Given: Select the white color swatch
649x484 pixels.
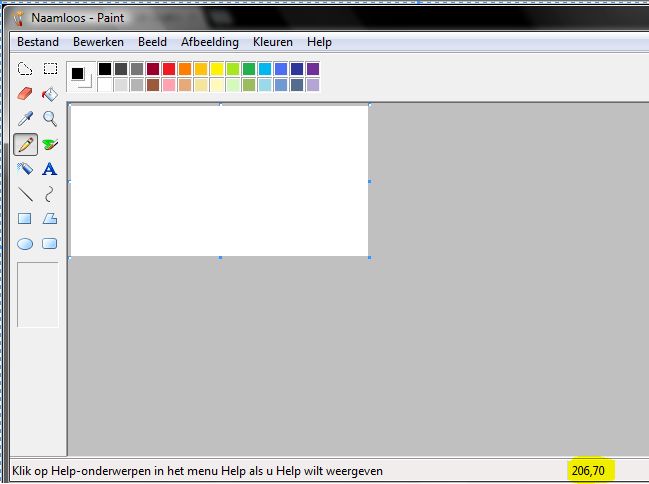Looking at the screenshot, I should coord(105,85).
